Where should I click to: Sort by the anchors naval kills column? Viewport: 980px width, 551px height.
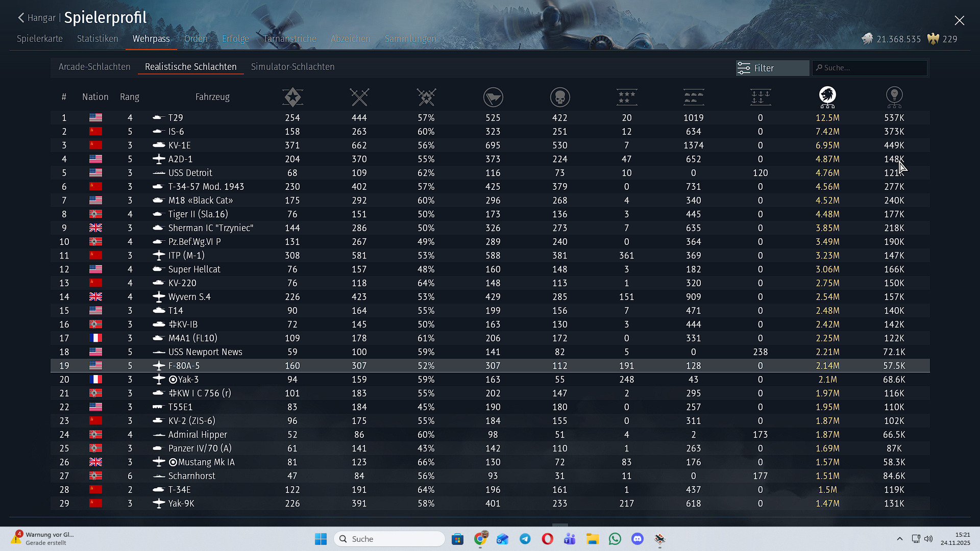coord(761,97)
